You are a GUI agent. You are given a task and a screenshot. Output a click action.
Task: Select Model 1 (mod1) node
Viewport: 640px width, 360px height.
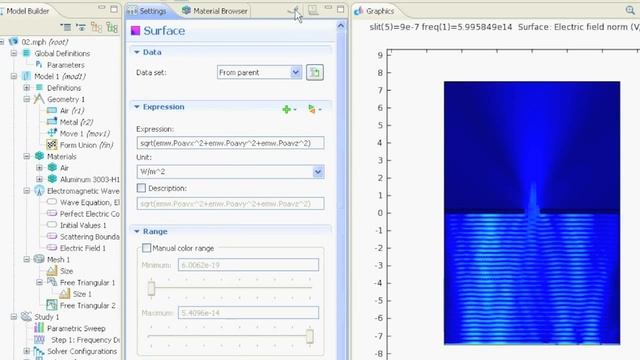60,76
